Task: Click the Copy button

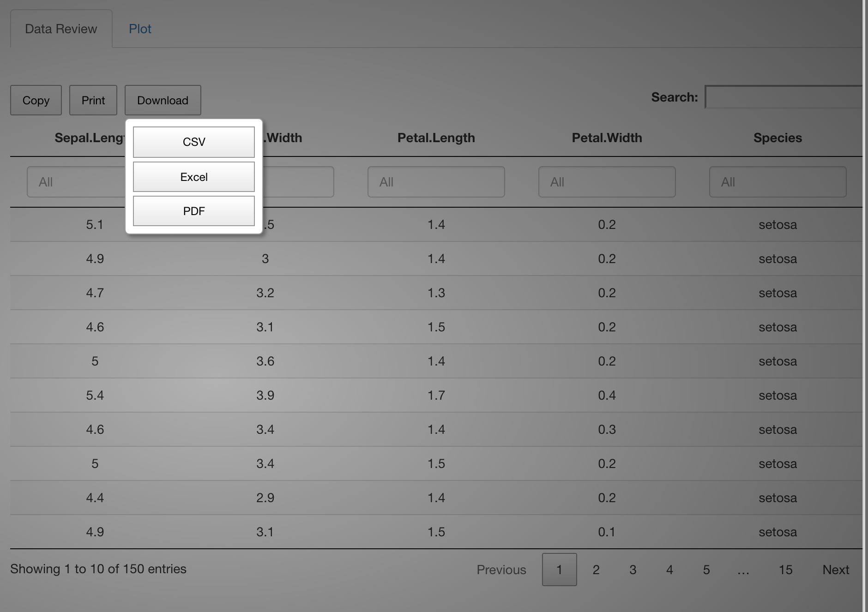Action: [36, 100]
